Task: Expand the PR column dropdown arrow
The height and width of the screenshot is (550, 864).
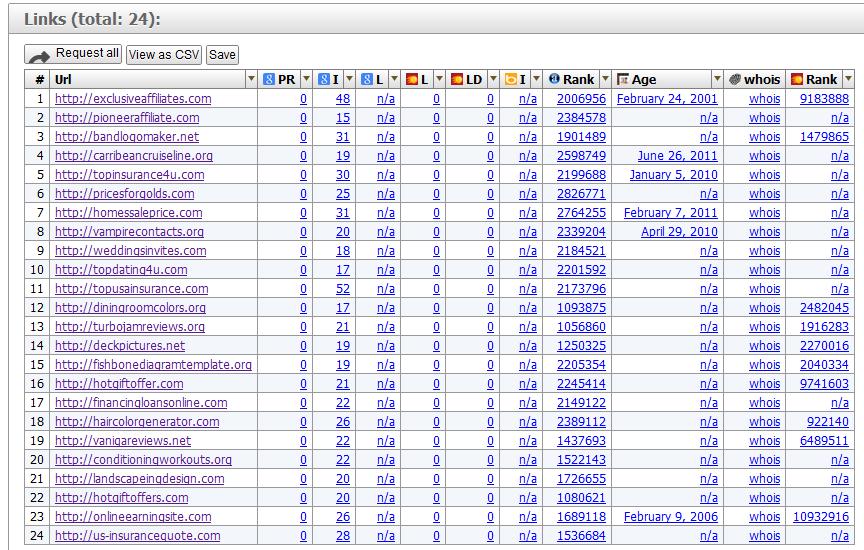Action: coord(306,79)
